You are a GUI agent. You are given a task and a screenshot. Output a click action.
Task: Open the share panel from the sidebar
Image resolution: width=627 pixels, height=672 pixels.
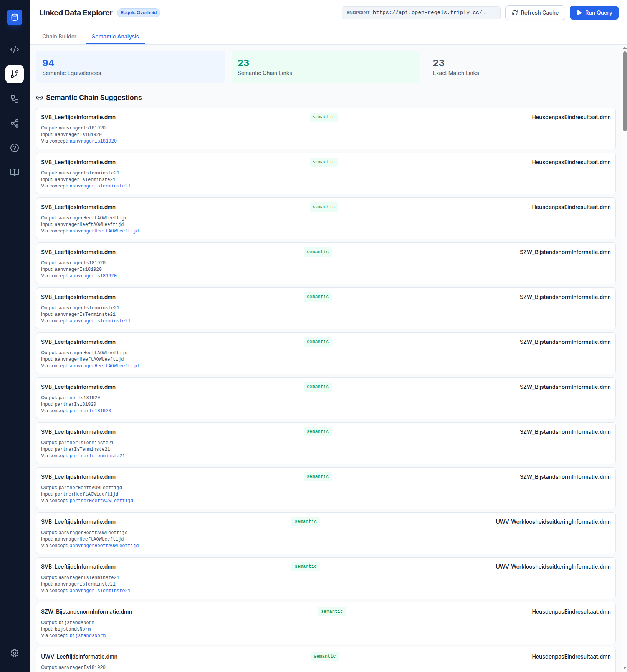click(x=14, y=123)
